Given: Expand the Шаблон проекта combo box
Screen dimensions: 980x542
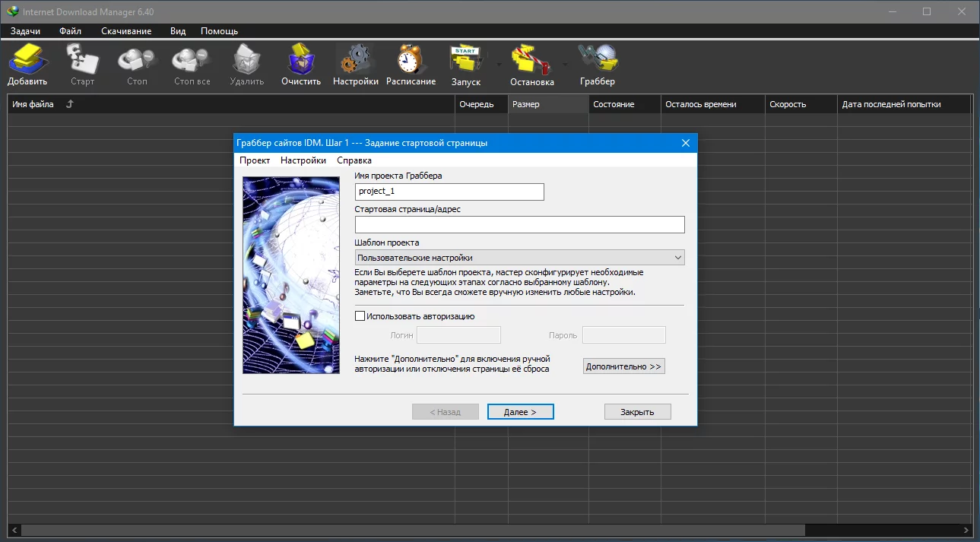Looking at the screenshot, I should 519,258.
